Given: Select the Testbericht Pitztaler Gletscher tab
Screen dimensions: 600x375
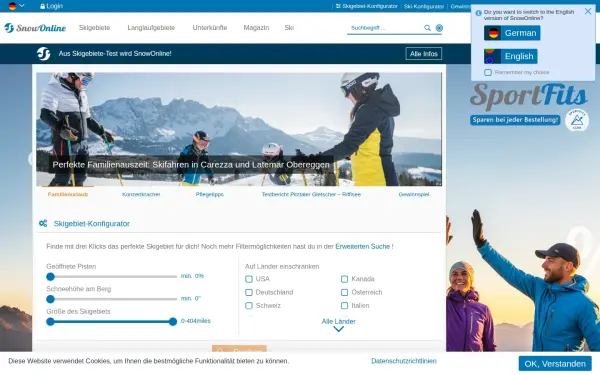Looking at the screenshot, I should [x=311, y=194].
